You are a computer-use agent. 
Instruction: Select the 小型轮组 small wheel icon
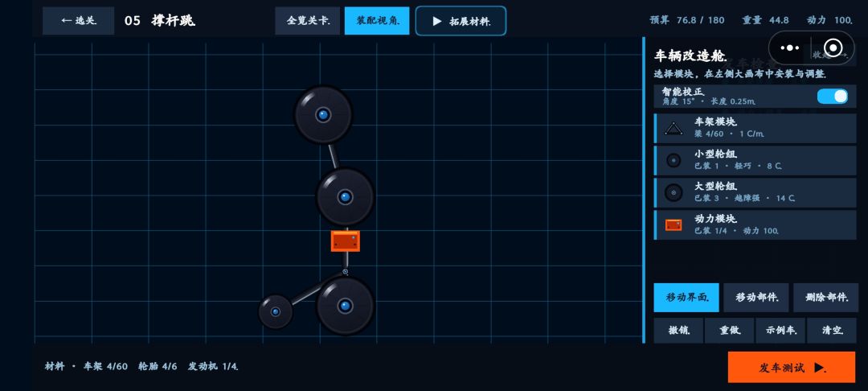(674, 161)
